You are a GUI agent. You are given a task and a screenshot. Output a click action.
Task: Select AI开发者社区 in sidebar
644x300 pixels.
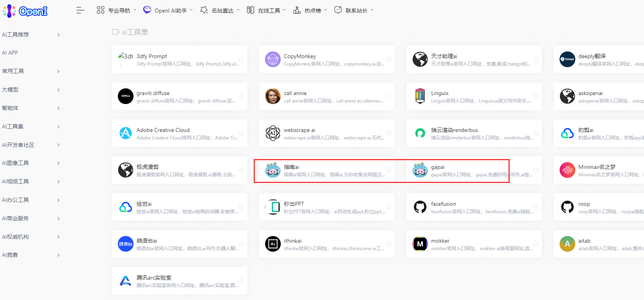click(18, 145)
